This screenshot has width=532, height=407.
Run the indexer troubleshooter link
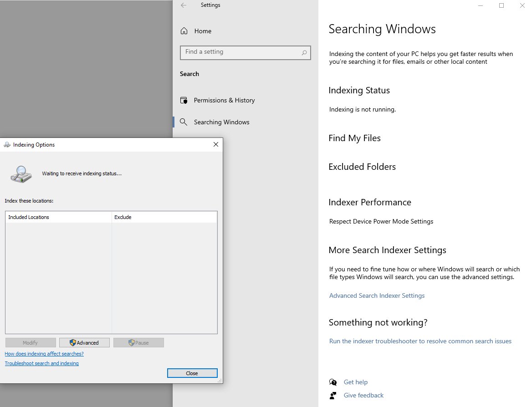tap(420, 341)
